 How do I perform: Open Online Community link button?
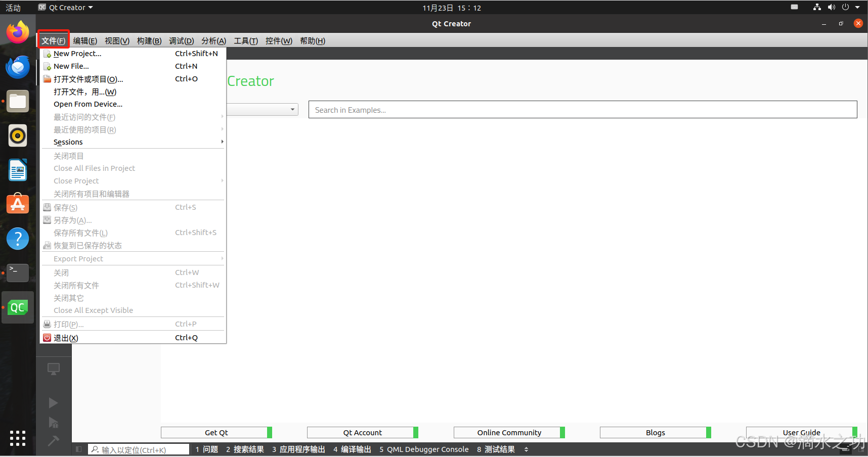coord(509,433)
